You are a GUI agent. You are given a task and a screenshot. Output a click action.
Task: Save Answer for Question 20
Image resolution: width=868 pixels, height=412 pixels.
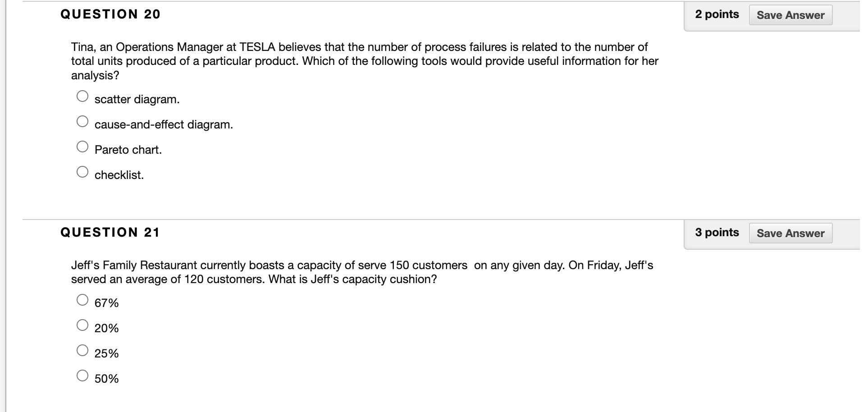point(790,14)
